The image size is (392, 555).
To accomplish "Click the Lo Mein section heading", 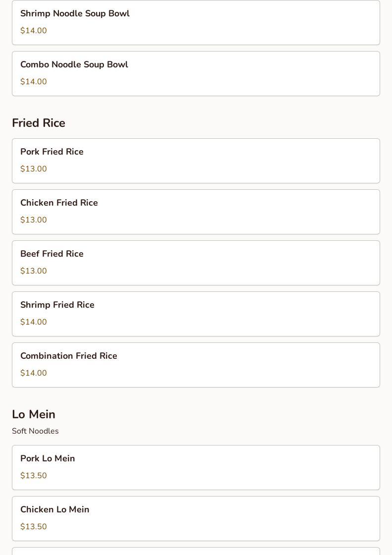I will [x=34, y=414].
